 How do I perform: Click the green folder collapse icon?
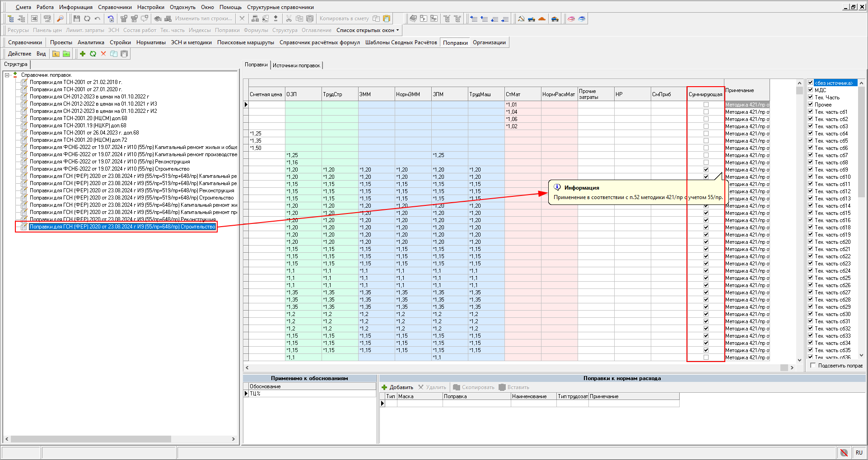point(66,54)
